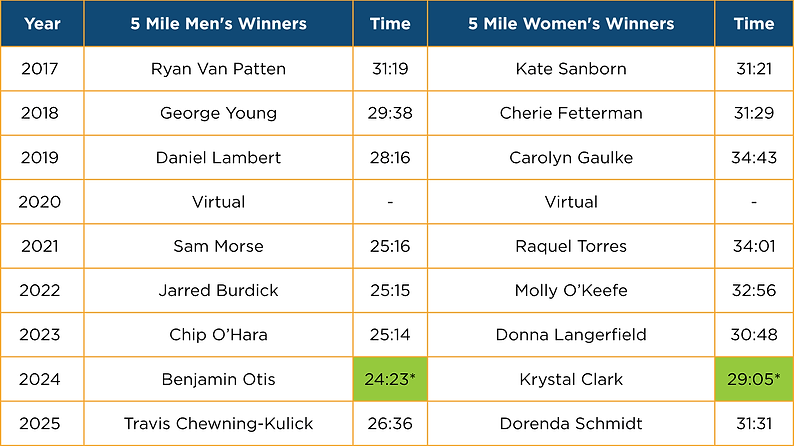Click the green 29:05* record time cell
794x446 pixels.
pos(754,379)
